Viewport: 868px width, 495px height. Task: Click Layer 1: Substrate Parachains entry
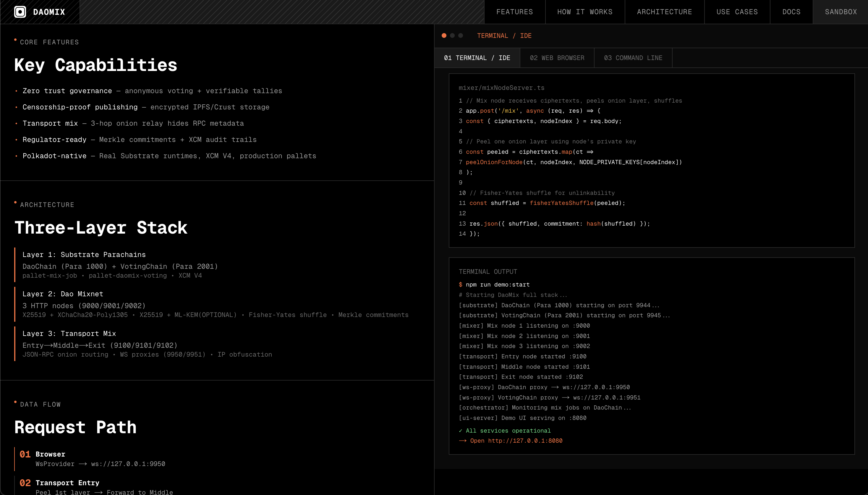pyautogui.click(x=84, y=255)
